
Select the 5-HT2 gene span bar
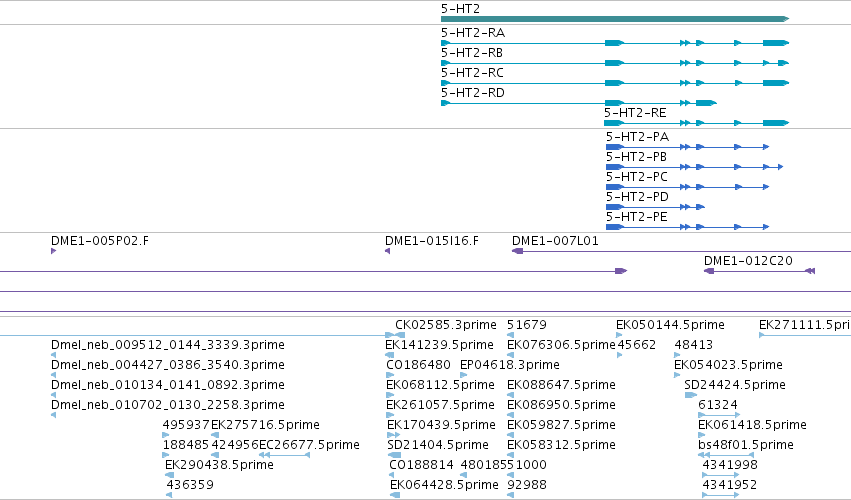tap(614, 19)
